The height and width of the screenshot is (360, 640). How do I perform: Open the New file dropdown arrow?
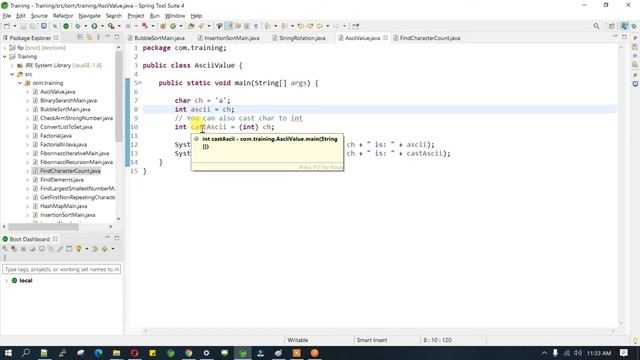(15, 26)
